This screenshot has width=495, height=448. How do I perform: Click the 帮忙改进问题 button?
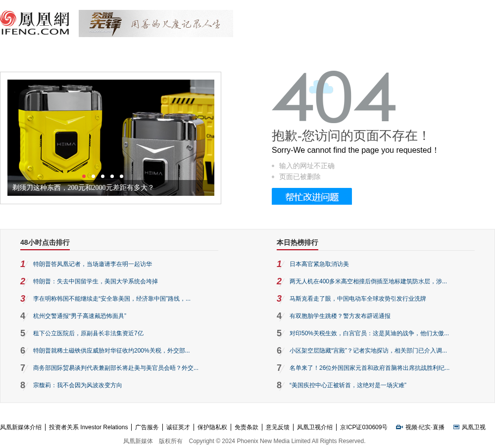[311, 196]
